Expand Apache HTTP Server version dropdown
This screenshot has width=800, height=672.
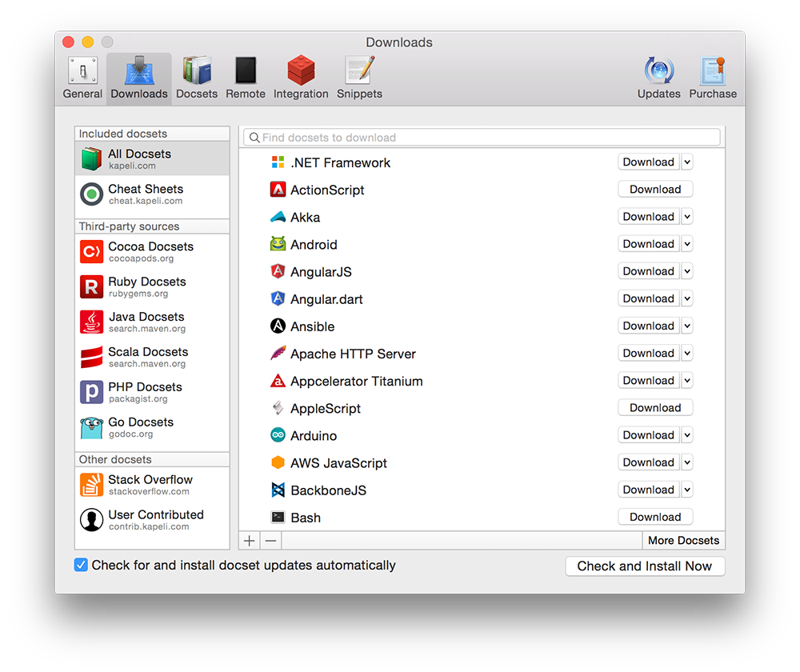(x=686, y=353)
